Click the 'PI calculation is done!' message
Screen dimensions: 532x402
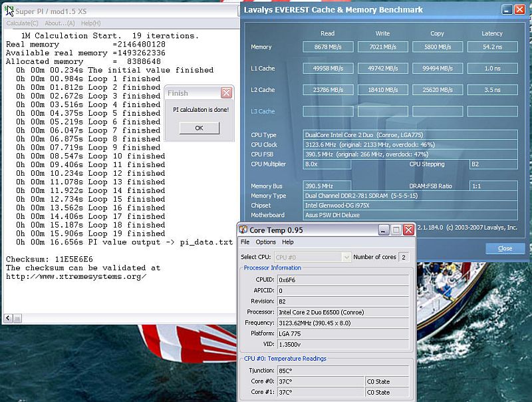click(201, 110)
